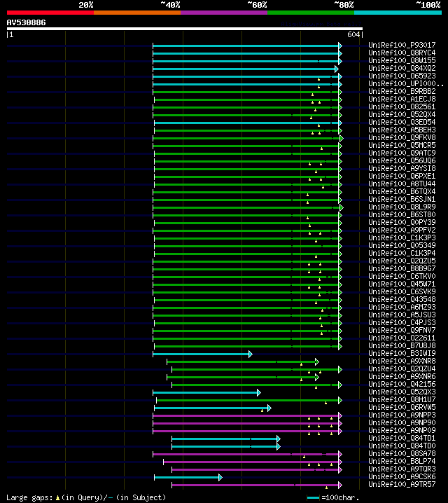Select hit UniRef100_A9NP09
448x503 pixels.
tap(402, 430)
